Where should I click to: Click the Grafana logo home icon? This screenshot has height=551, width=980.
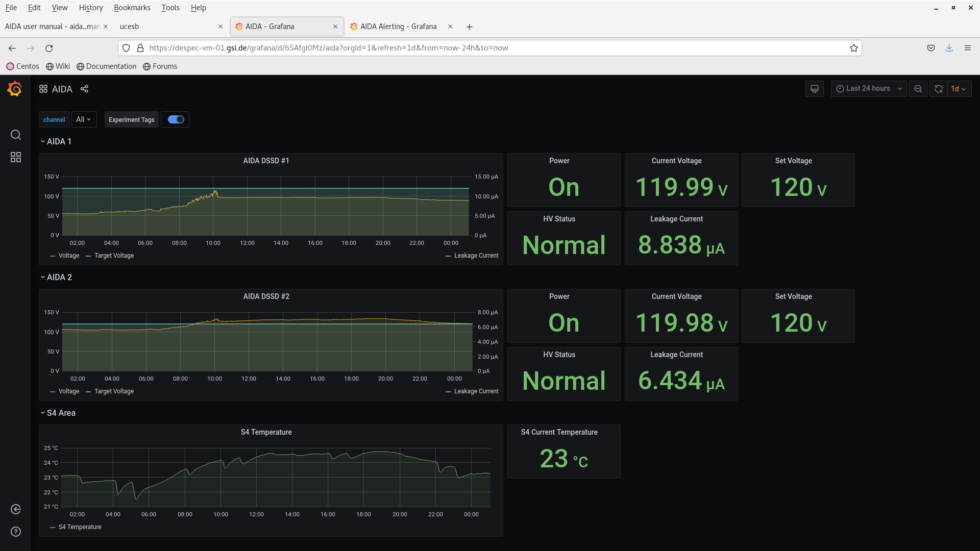15,89
